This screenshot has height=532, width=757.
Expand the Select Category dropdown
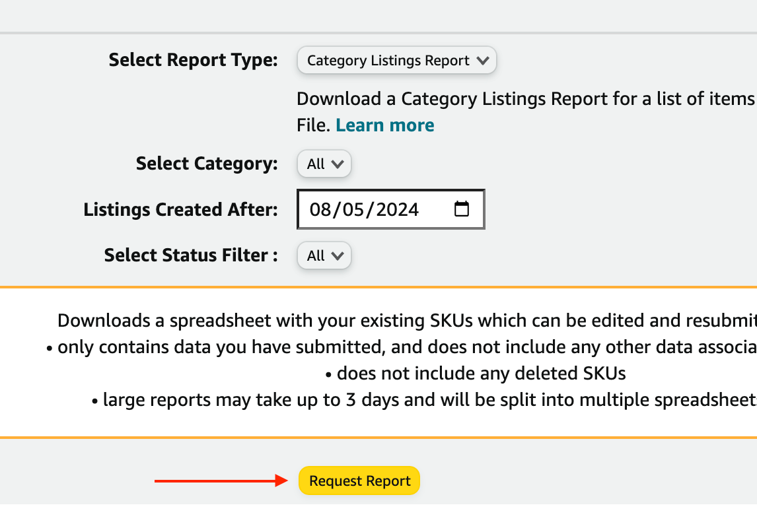tap(324, 164)
